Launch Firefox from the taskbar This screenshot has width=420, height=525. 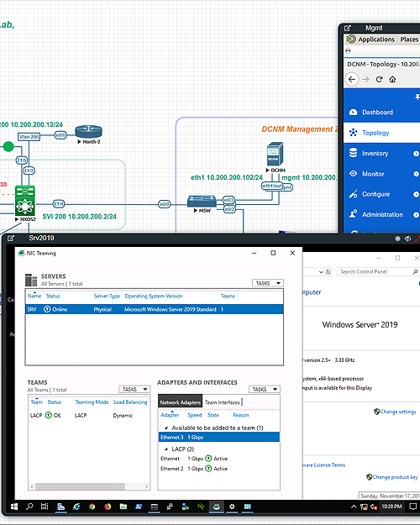pos(108,507)
